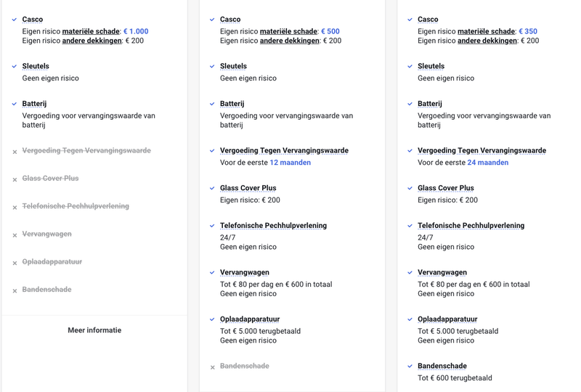Click the checkmark beside third column Bandenschade

410,366
